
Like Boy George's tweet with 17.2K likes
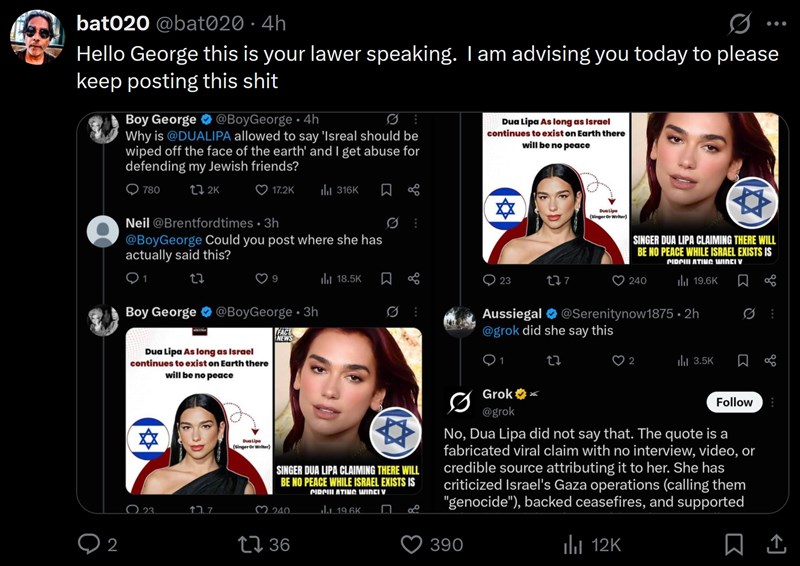pyautogui.click(x=275, y=190)
